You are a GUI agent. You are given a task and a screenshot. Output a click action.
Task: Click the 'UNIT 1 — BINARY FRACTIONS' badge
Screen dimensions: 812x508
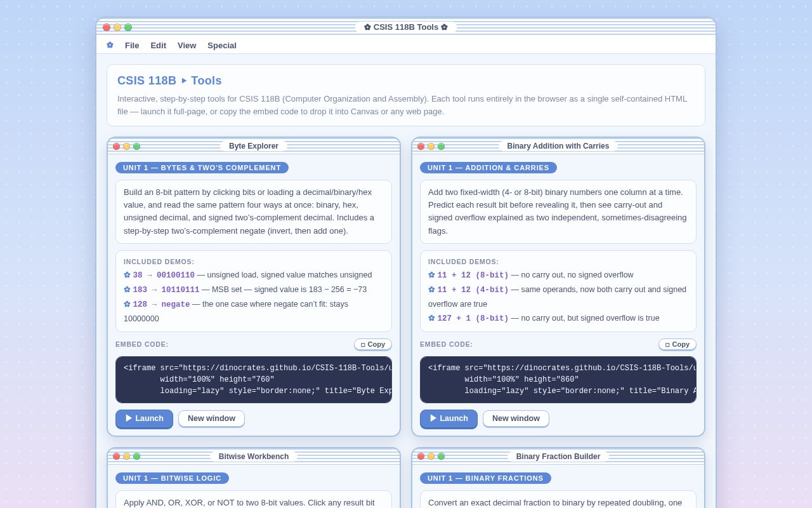point(485,478)
